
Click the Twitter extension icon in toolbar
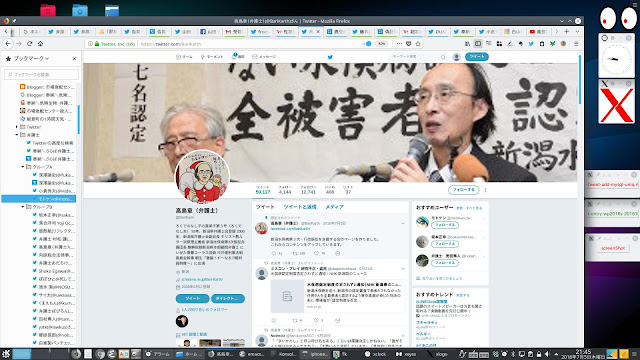point(531,44)
